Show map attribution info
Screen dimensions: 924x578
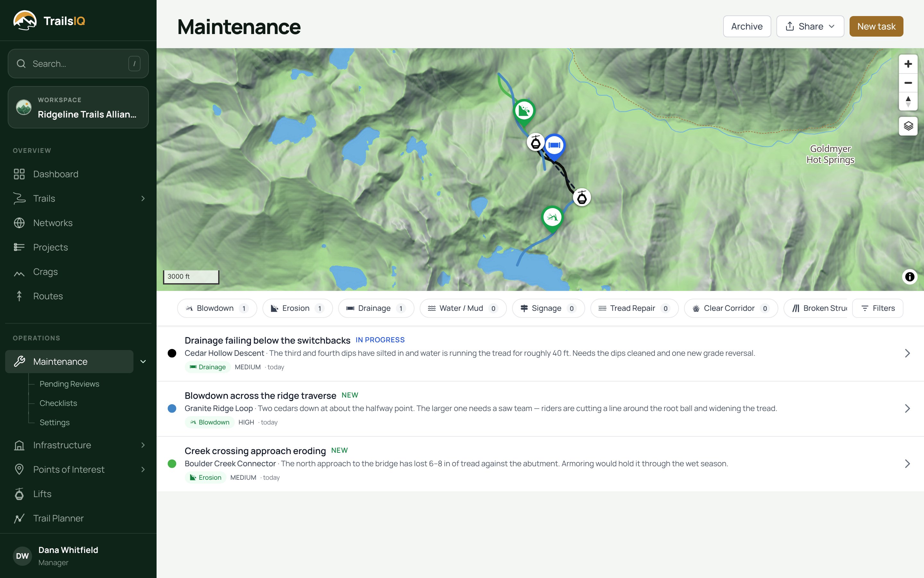(x=910, y=276)
